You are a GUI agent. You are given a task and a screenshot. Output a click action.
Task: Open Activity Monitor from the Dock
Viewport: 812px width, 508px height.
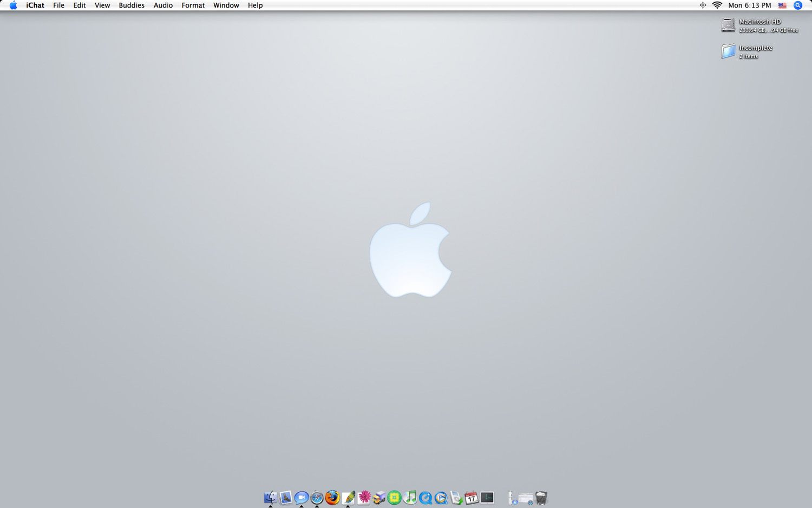(x=487, y=498)
